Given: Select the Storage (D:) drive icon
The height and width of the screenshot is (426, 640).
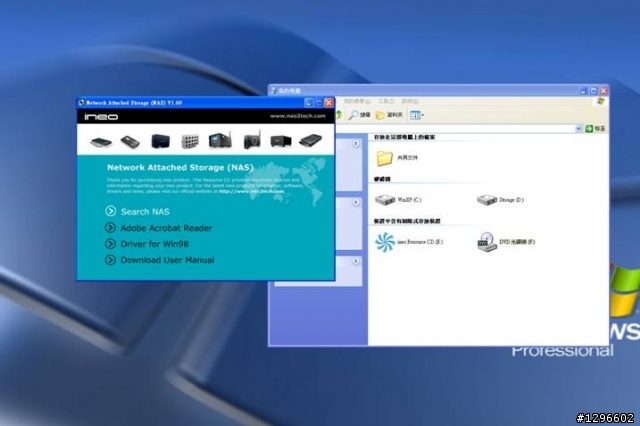Looking at the screenshot, I should point(487,200).
